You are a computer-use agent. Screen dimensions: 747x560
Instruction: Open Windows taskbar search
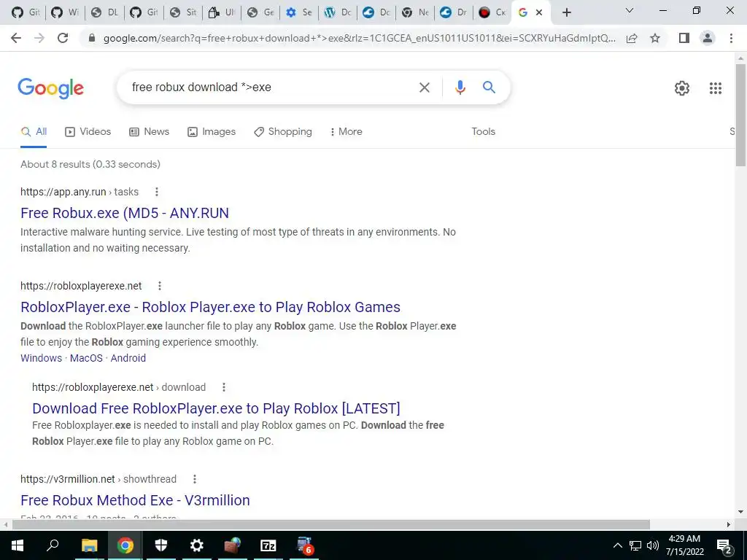click(53, 545)
